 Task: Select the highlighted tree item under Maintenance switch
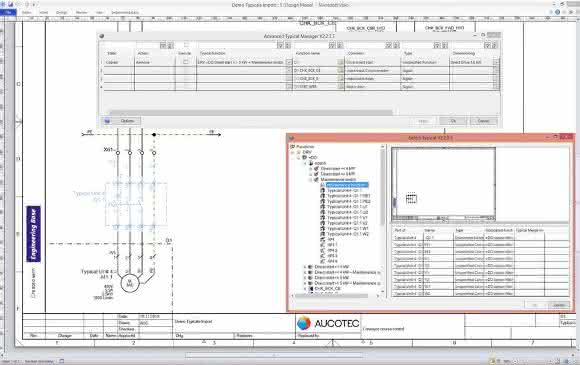[x=347, y=185]
